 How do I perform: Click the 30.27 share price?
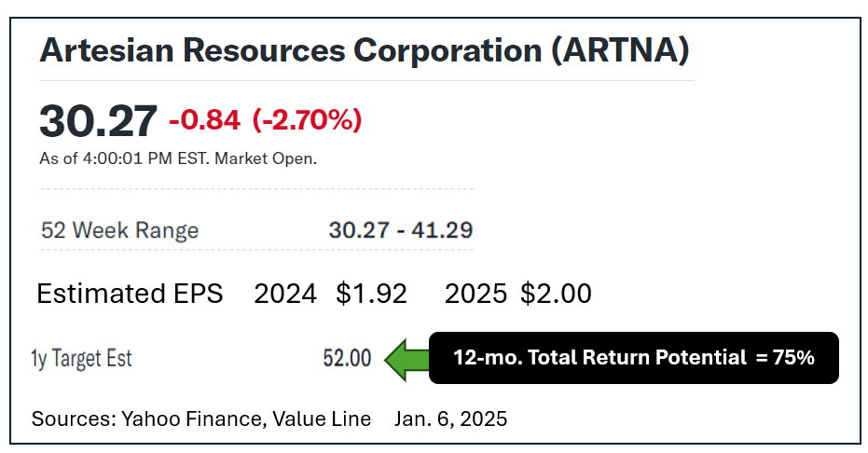pyautogui.click(x=99, y=120)
